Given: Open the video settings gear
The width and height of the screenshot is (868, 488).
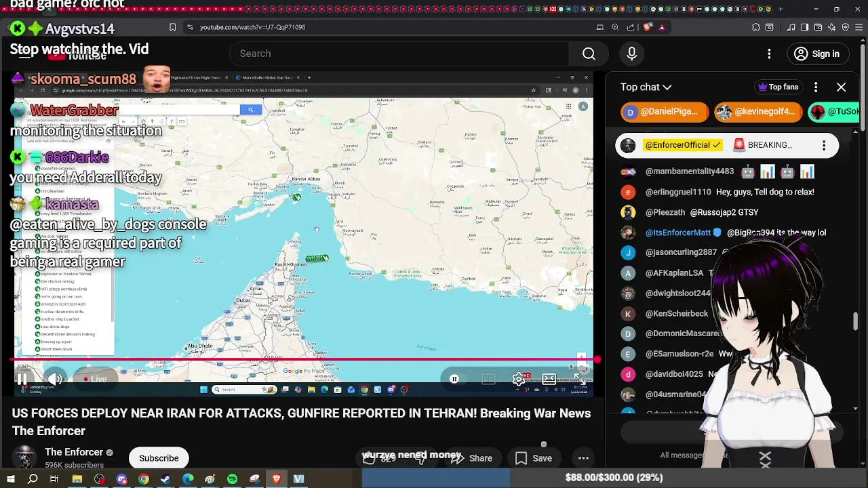Looking at the screenshot, I should point(519,379).
